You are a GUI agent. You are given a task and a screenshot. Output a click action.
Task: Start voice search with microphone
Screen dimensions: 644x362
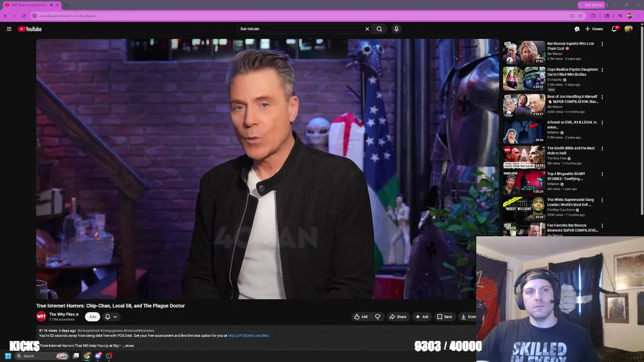coord(396,29)
